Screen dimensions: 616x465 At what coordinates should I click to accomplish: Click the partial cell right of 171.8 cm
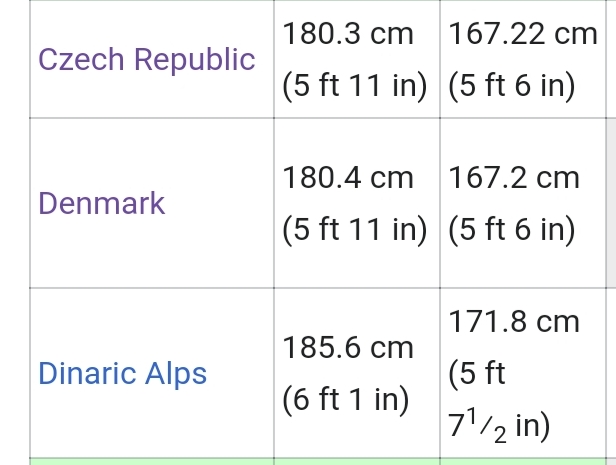click(x=609, y=374)
